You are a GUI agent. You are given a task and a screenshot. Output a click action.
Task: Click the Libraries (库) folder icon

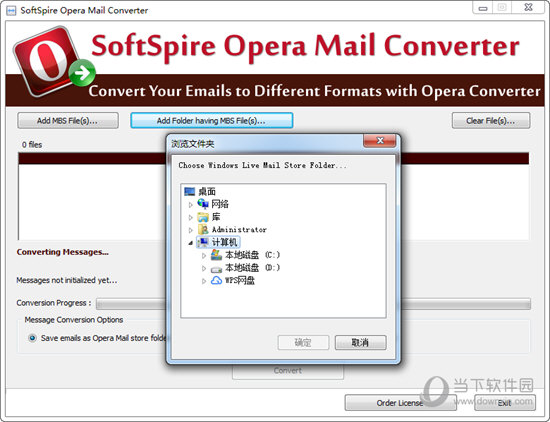pyautogui.click(x=203, y=217)
